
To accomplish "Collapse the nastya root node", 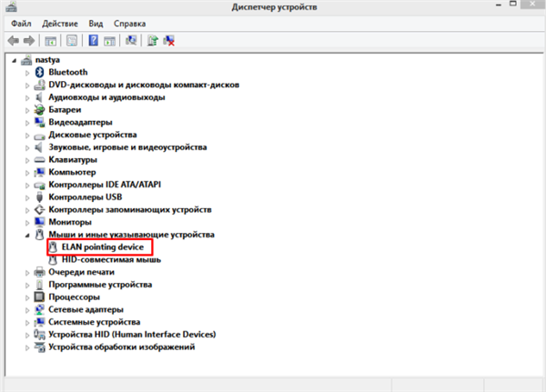I will (x=14, y=61).
